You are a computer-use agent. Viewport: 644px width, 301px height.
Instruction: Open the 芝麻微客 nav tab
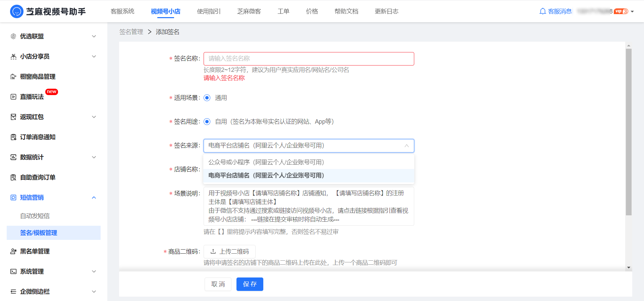[x=249, y=11]
